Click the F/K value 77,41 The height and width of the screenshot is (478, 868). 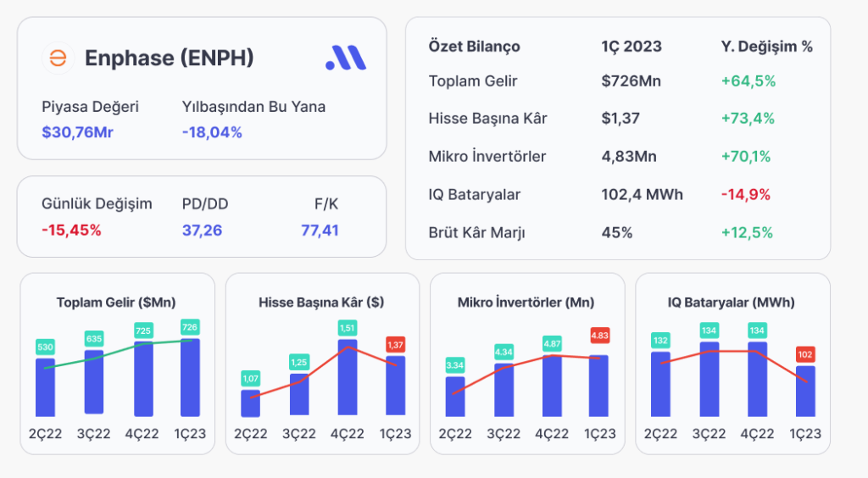320,231
